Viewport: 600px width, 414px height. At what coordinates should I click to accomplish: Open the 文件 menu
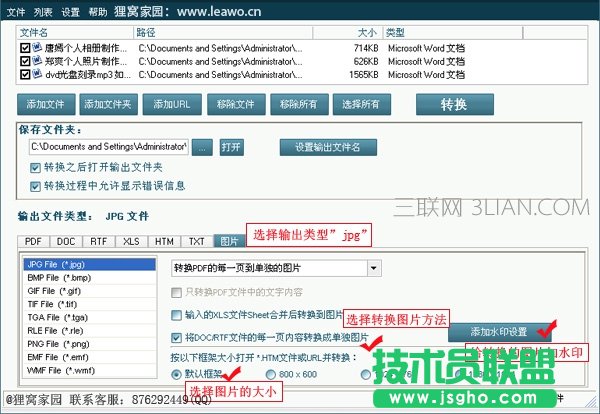click(16, 12)
